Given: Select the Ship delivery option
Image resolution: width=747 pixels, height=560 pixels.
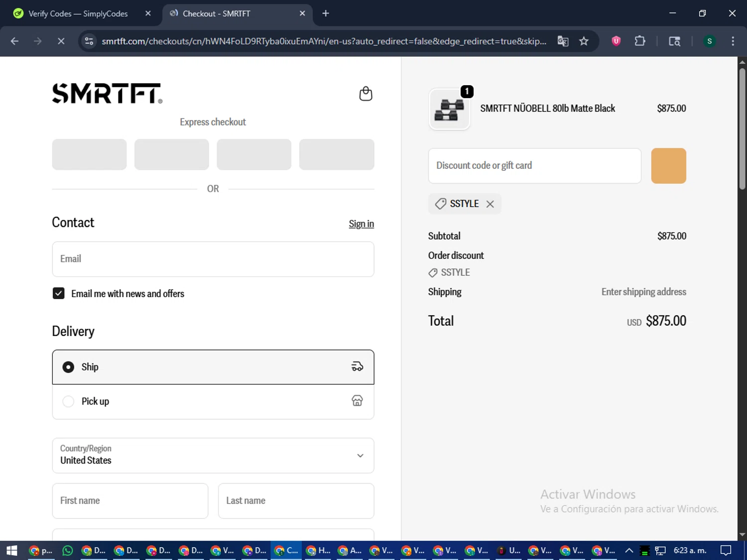Looking at the screenshot, I should click(213, 367).
